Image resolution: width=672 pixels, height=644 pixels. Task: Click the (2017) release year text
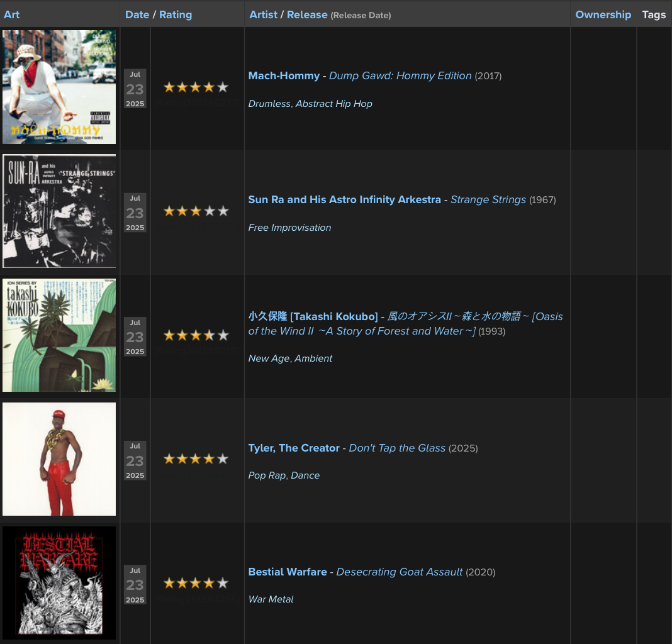point(488,76)
